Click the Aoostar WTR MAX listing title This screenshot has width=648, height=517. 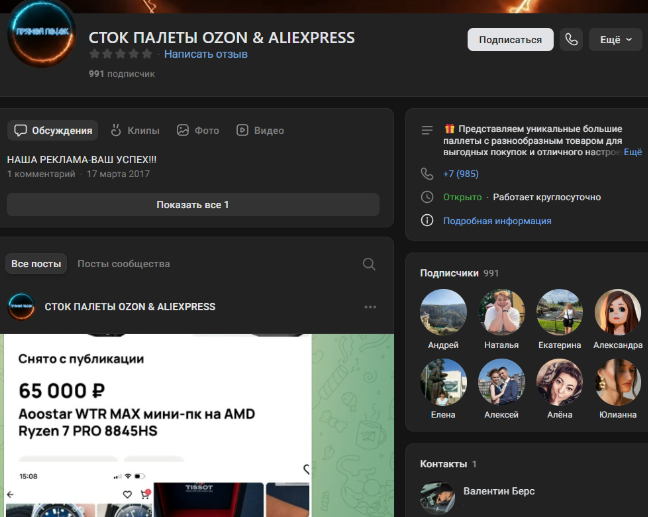(x=137, y=422)
